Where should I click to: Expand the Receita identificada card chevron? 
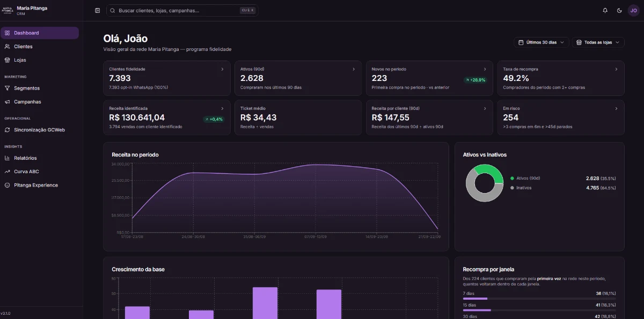223,108
